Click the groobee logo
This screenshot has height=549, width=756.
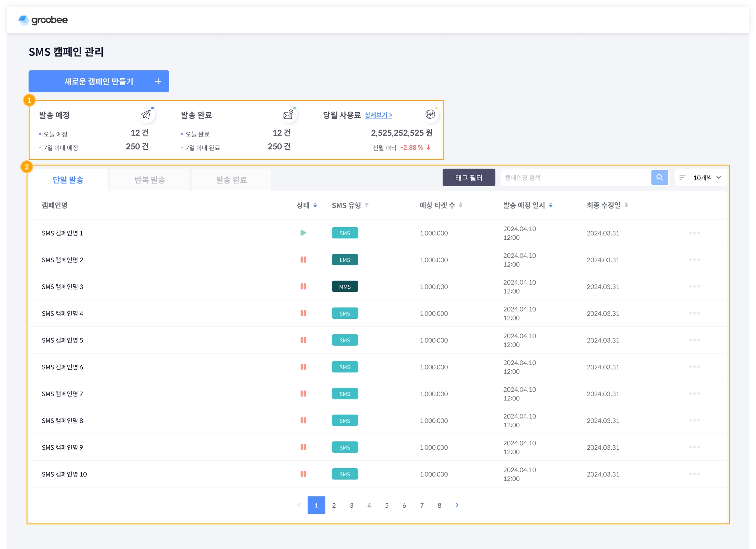pos(43,20)
